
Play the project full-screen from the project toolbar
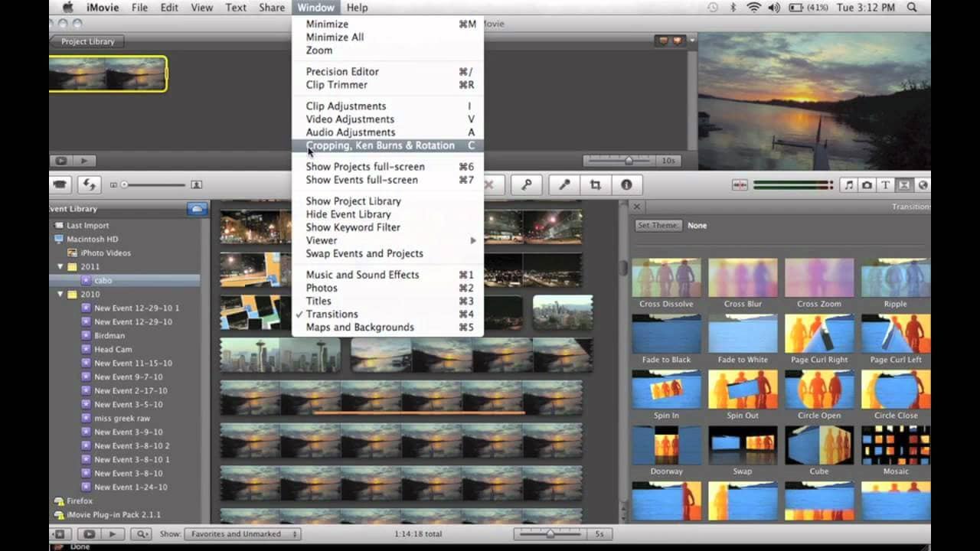tap(60, 161)
